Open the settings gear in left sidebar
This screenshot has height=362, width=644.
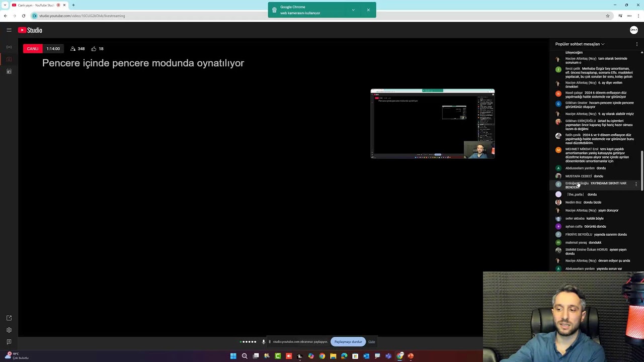9,330
